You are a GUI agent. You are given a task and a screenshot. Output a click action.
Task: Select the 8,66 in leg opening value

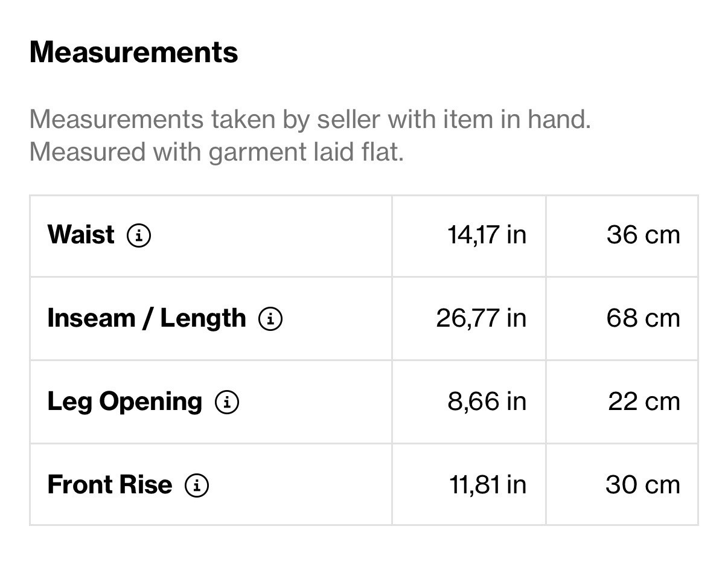click(487, 401)
